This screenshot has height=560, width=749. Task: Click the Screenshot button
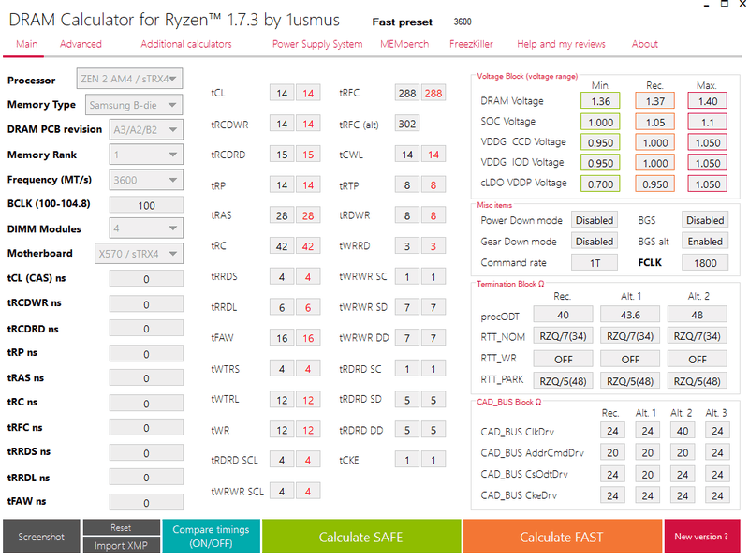(41, 537)
